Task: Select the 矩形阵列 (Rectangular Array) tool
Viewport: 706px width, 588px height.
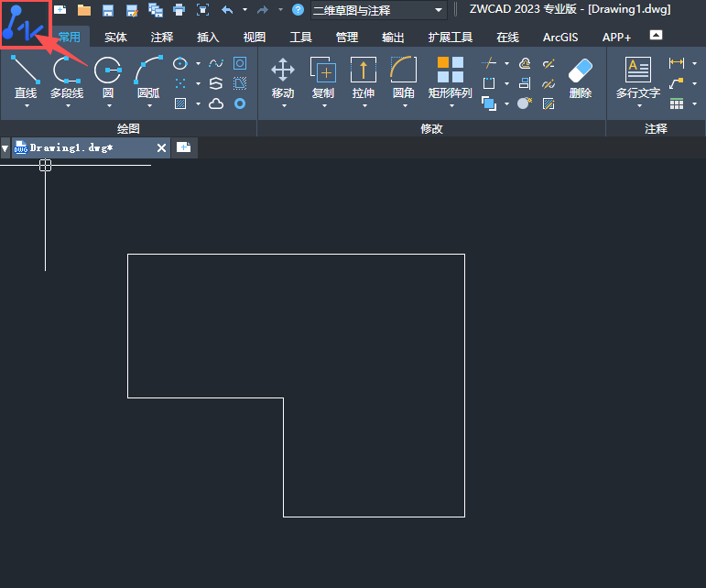Action: [451, 78]
